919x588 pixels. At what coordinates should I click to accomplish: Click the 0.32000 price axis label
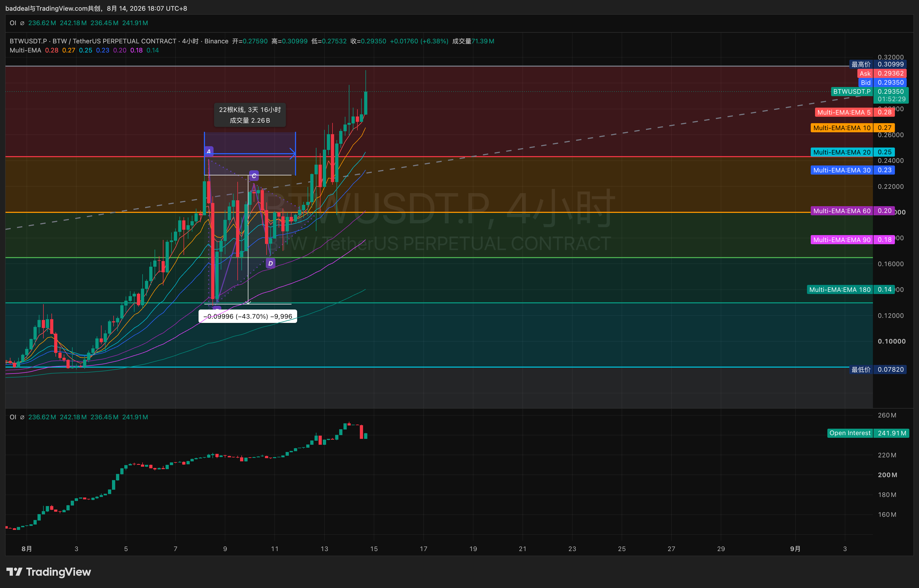click(x=891, y=57)
